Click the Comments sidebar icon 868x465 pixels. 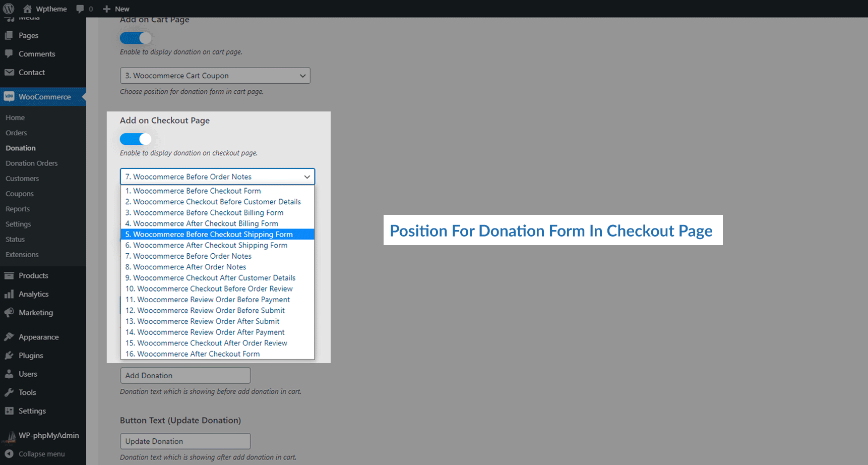pyautogui.click(x=9, y=53)
